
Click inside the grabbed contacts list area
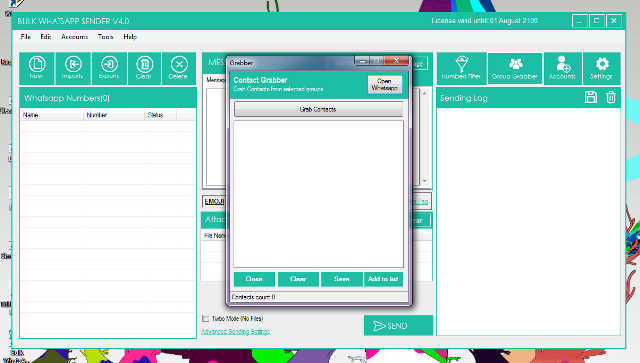[x=318, y=194]
